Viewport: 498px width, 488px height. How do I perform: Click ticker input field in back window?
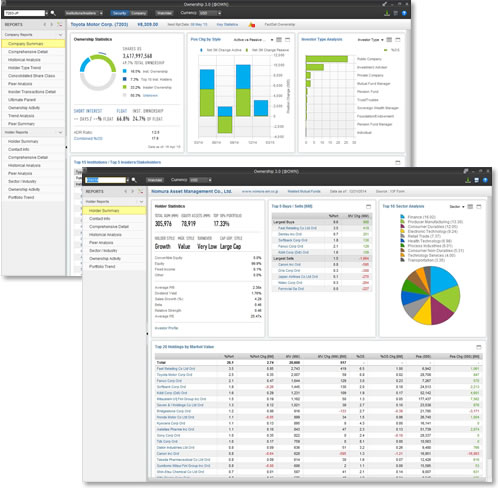24,13
